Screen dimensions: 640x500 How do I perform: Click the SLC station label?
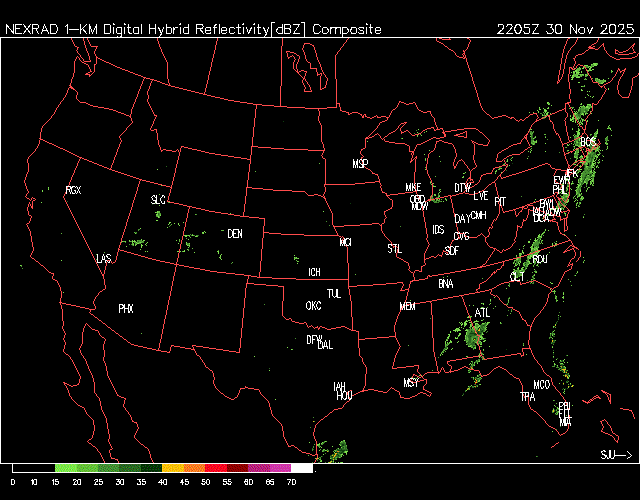tap(158, 200)
